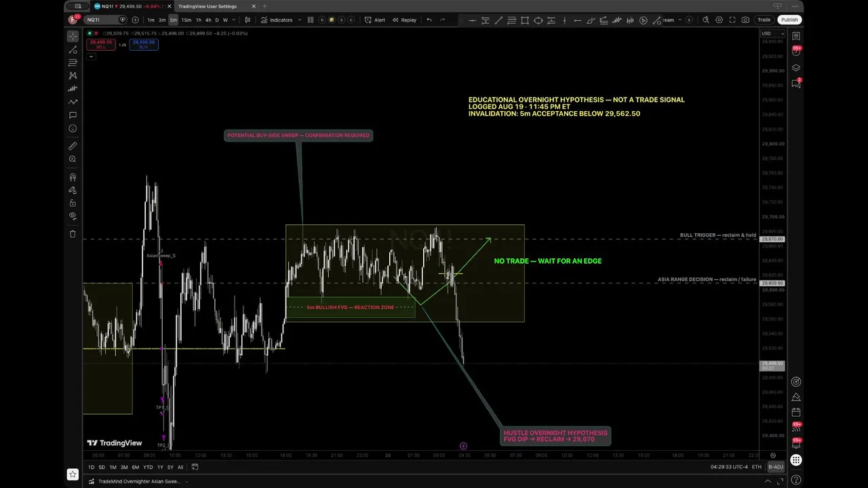Undo the last chart action
The width and height of the screenshot is (868, 488).
pos(429,20)
